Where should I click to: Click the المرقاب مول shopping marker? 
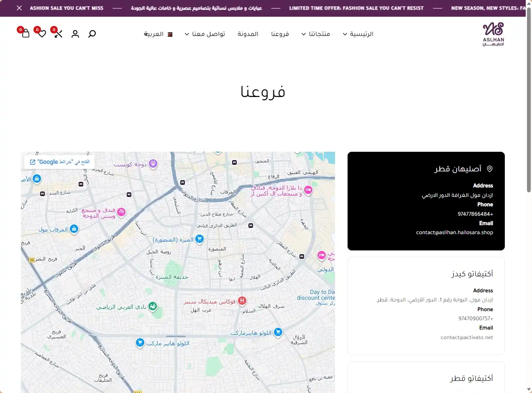click(74, 229)
